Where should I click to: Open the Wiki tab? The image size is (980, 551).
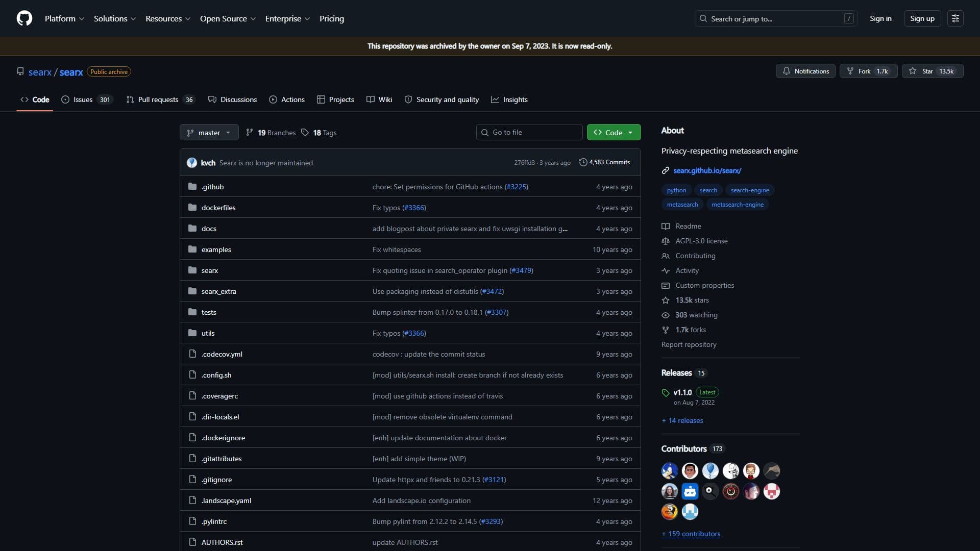click(379, 99)
